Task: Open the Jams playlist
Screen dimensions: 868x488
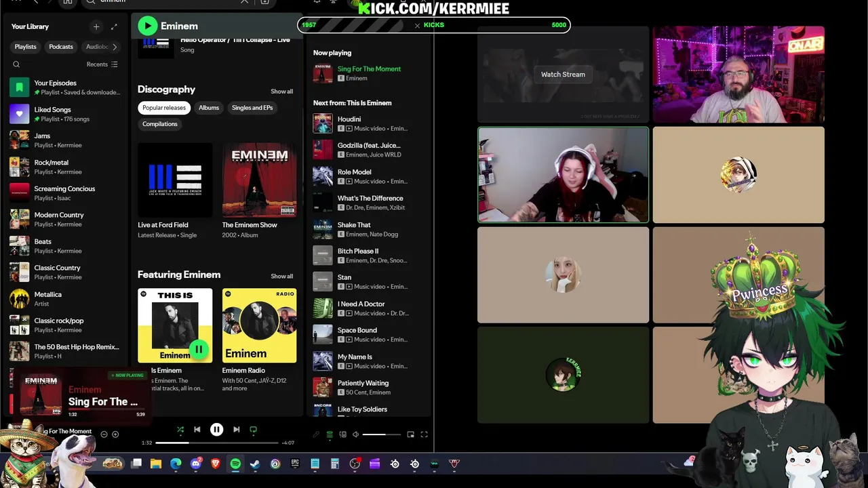Action: pyautogui.click(x=65, y=140)
